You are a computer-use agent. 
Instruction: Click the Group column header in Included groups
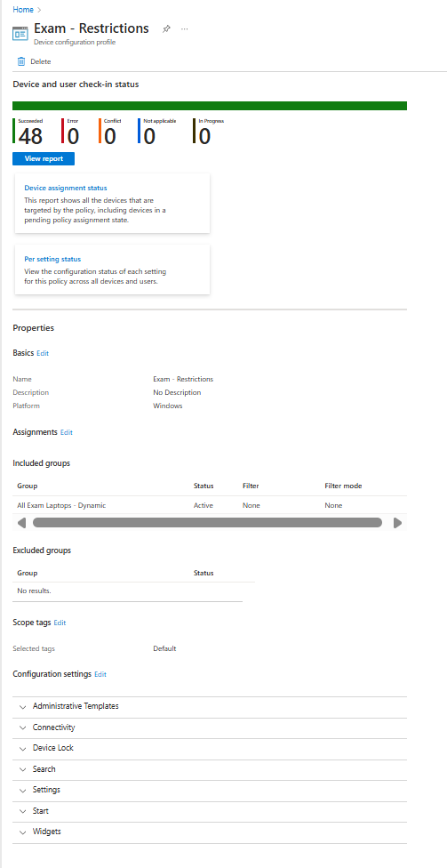[28, 486]
